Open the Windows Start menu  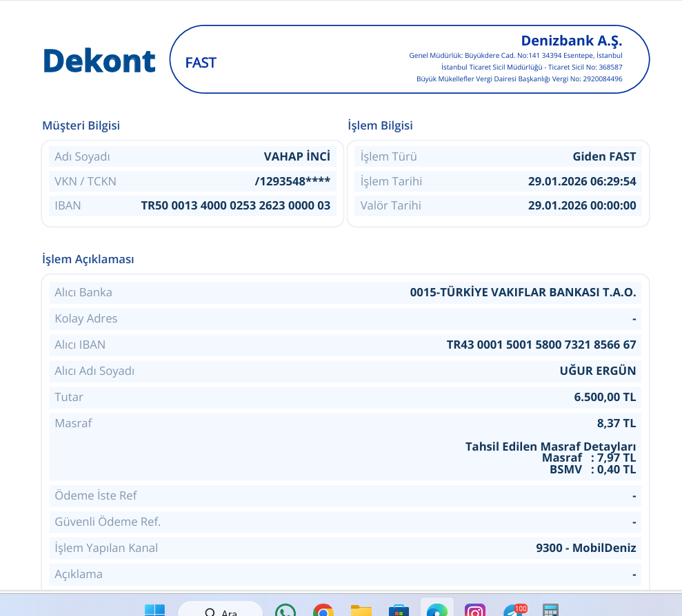pos(154,610)
